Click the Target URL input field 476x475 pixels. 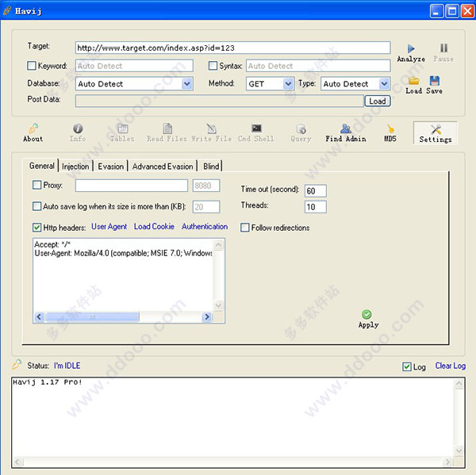232,48
